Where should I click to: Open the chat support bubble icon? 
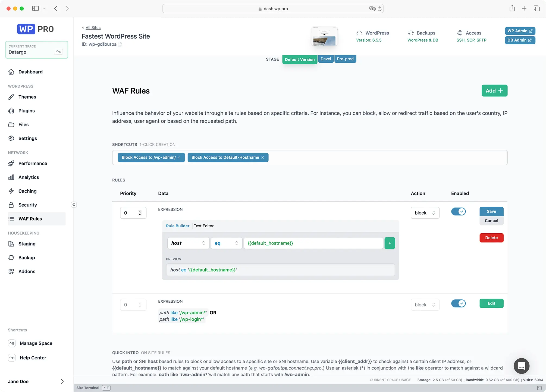pyautogui.click(x=521, y=366)
